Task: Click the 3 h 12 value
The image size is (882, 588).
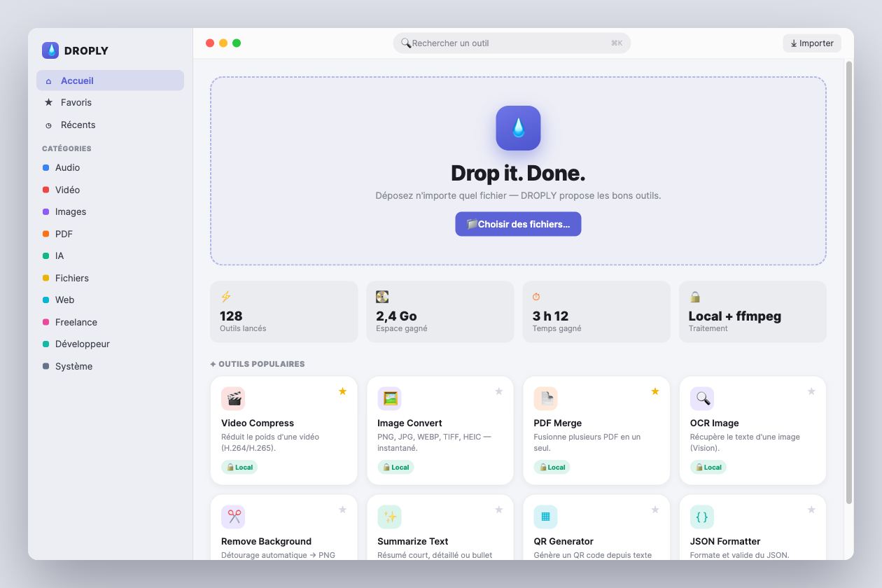Action: [x=551, y=316]
